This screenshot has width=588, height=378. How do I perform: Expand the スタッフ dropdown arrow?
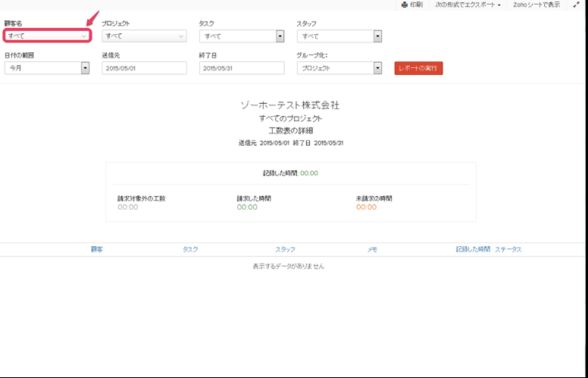[x=377, y=36]
